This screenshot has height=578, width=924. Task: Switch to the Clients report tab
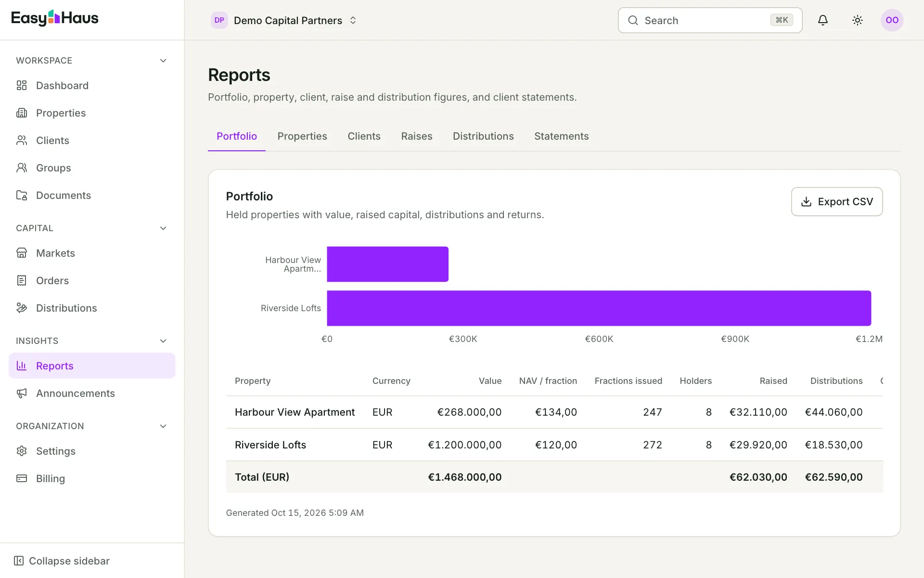(364, 136)
